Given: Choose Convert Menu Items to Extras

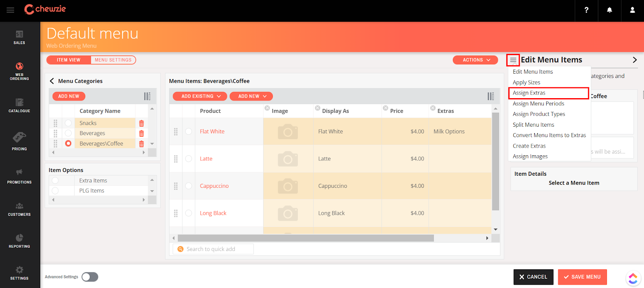Looking at the screenshot, I should pos(549,135).
